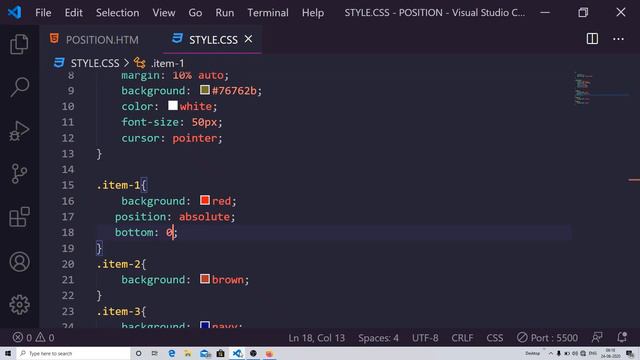Click the white color swatch

point(173,105)
